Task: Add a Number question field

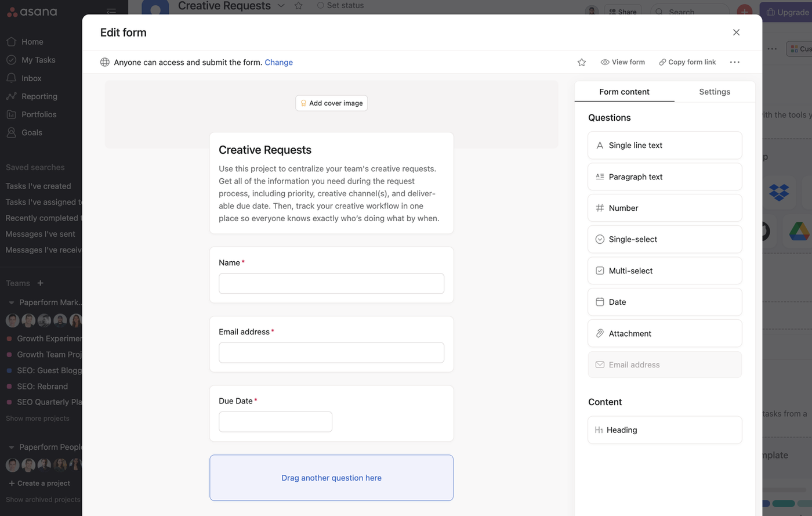Action: pos(665,208)
